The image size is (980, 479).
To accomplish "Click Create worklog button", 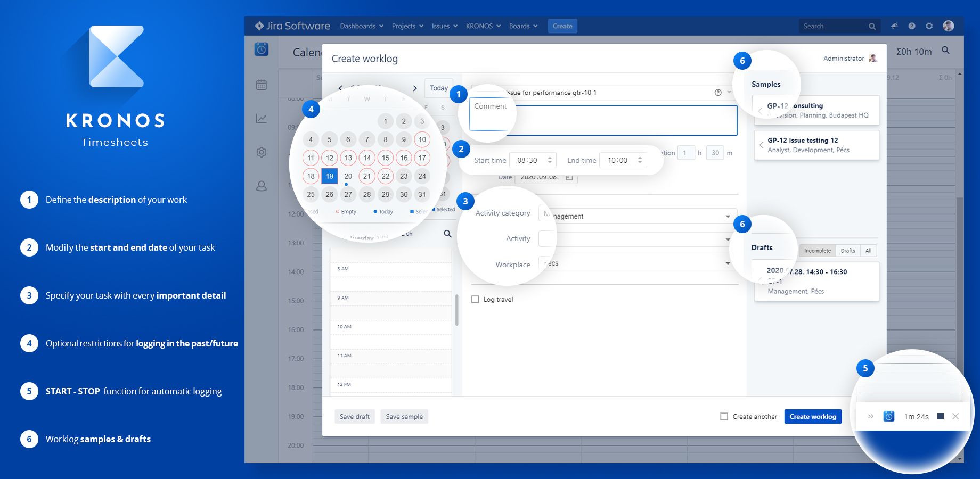I will point(813,417).
